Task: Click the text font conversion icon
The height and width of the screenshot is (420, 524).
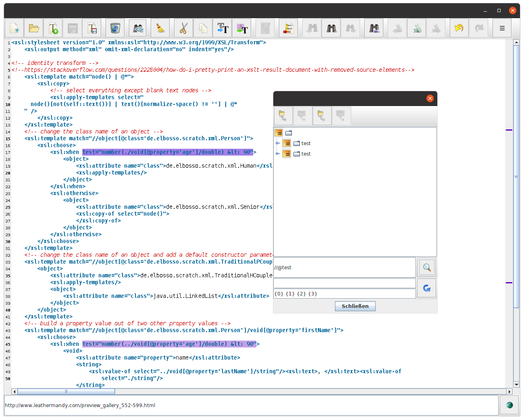Action: coord(222,28)
